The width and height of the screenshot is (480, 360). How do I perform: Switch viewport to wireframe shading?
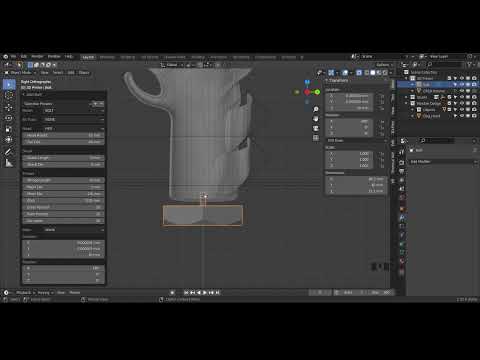tap(367, 73)
